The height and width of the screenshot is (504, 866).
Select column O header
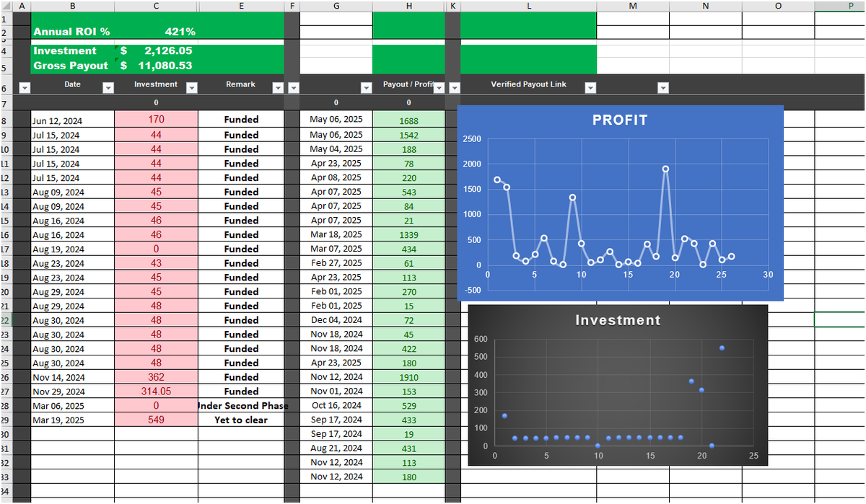(x=778, y=6)
